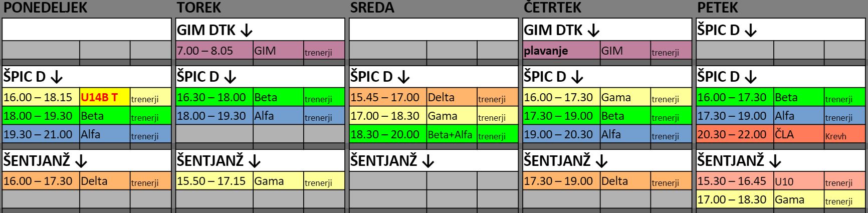
Task: Select the Beta+Alfa cell on Wednesday
Action: 450,135
